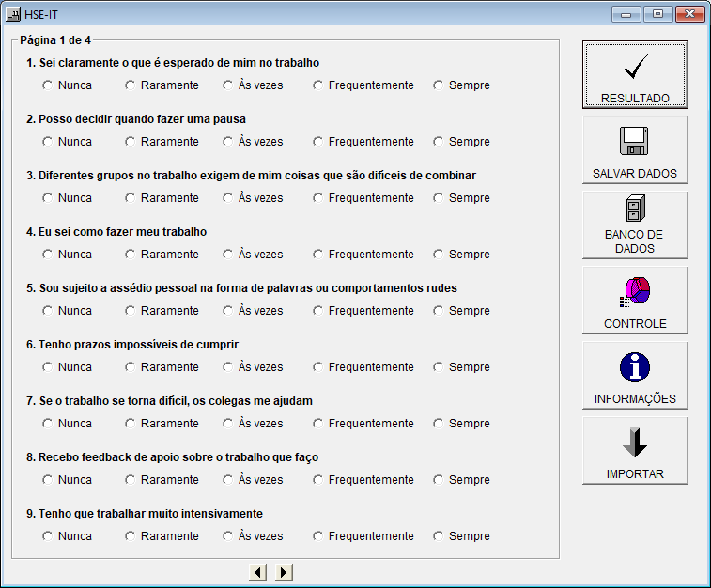Choose Sempre for question 7 about colleagues

439,424
